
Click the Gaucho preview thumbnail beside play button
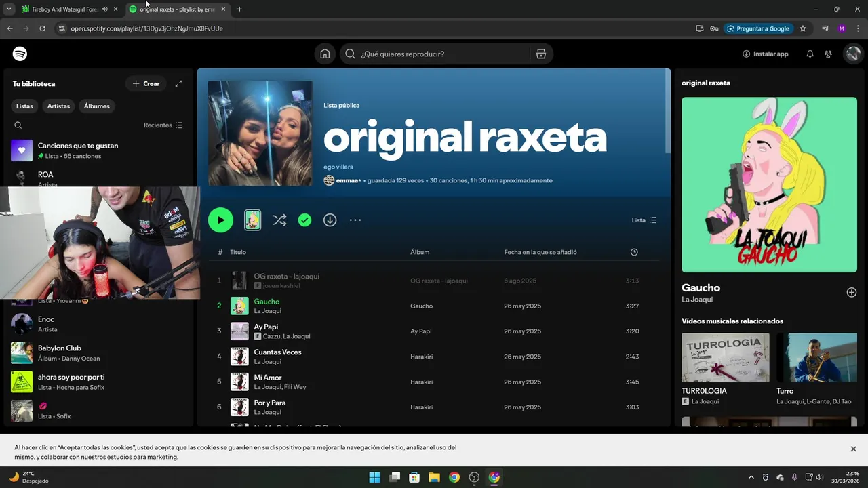[252, 220]
